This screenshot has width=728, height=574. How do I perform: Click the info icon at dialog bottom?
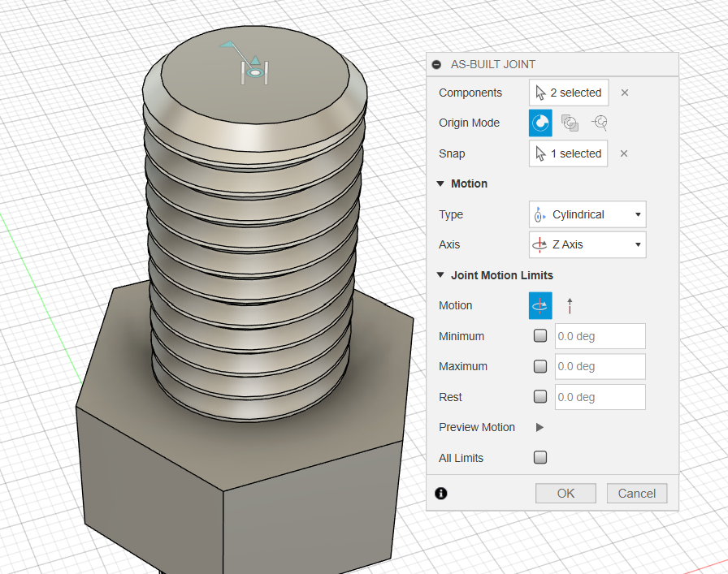coord(441,493)
